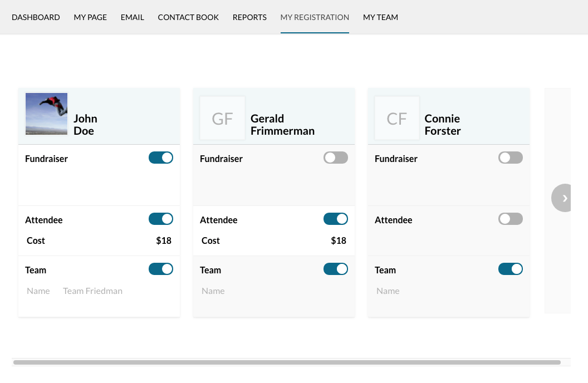Screen dimensions: 588x383
Task: Click Gerald Frimmerman's team Name field
Action: point(213,291)
